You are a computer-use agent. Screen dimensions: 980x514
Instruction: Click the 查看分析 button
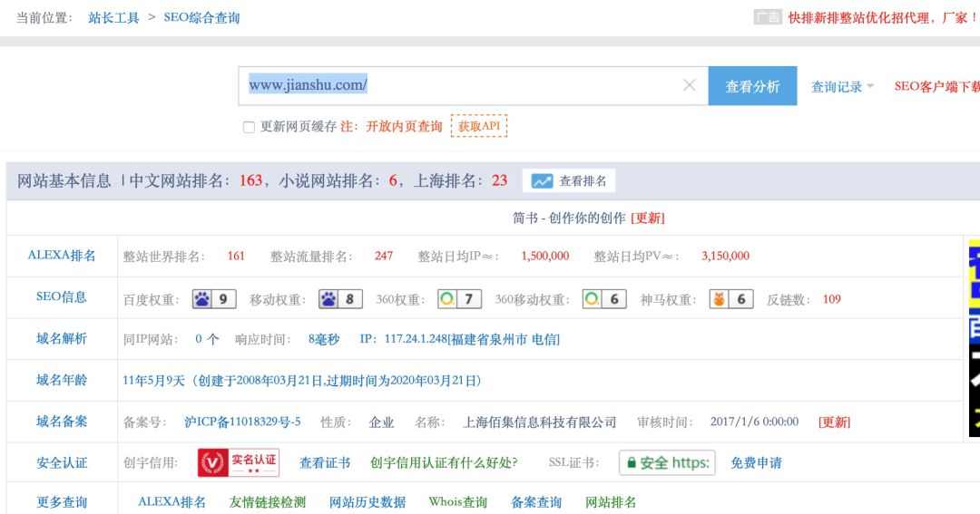752,86
